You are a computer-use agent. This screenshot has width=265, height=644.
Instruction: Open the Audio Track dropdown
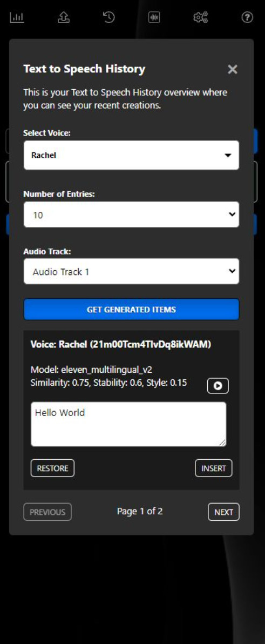click(131, 271)
